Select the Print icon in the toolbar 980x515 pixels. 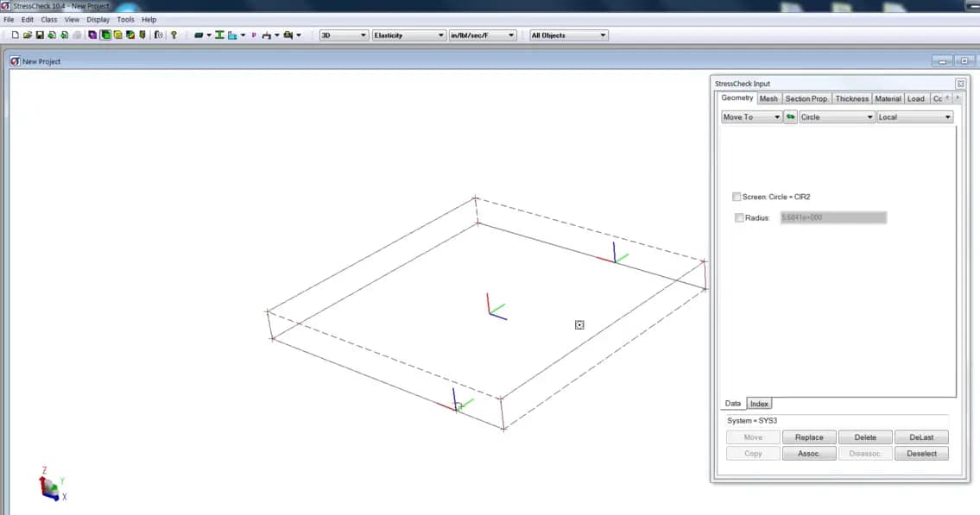(x=77, y=35)
